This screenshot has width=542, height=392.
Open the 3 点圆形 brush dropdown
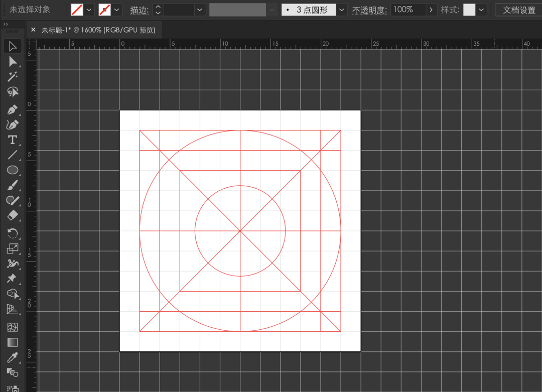[x=342, y=10]
